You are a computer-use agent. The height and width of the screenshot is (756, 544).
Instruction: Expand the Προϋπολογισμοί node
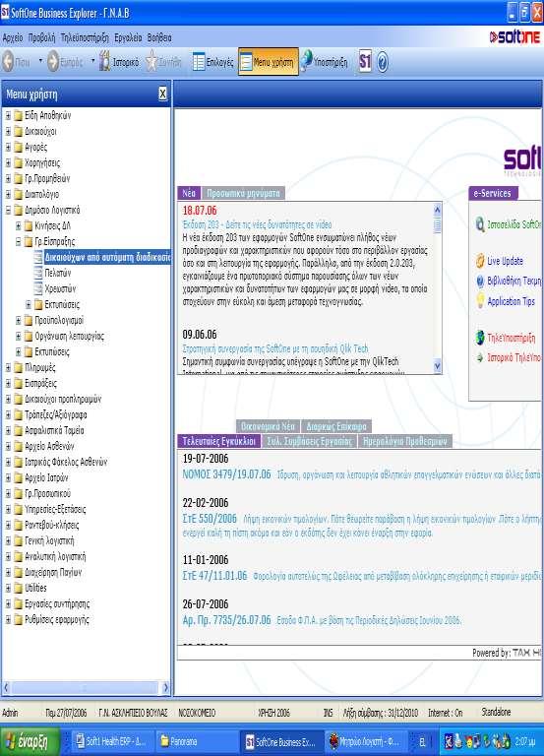pos(19,321)
